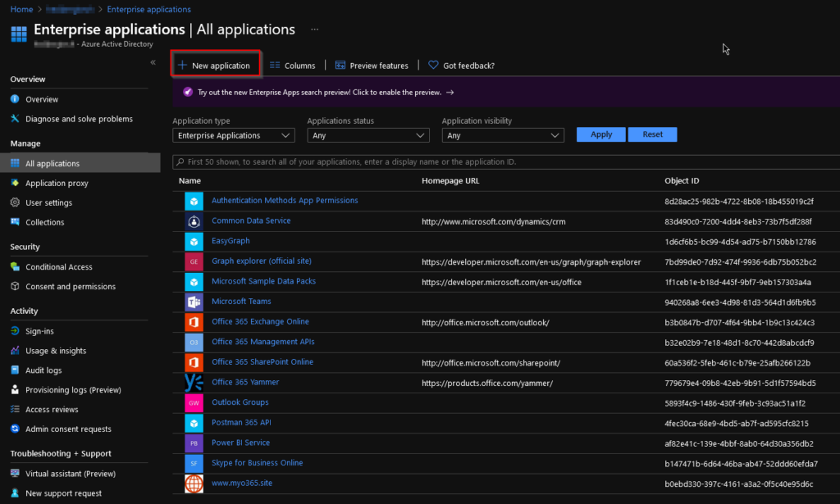Open User settings gear icon
The width and height of the screenshot is (840, 504).
(15, 202)
